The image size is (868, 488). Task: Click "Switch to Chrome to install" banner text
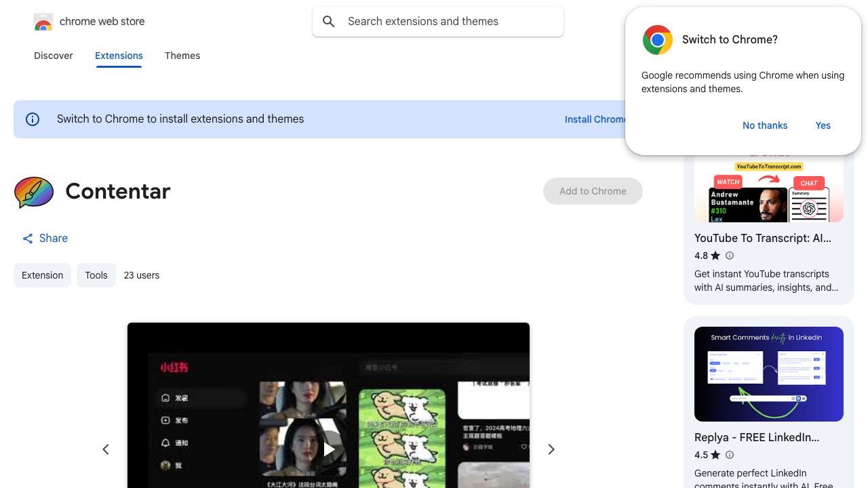pos(180,119)
